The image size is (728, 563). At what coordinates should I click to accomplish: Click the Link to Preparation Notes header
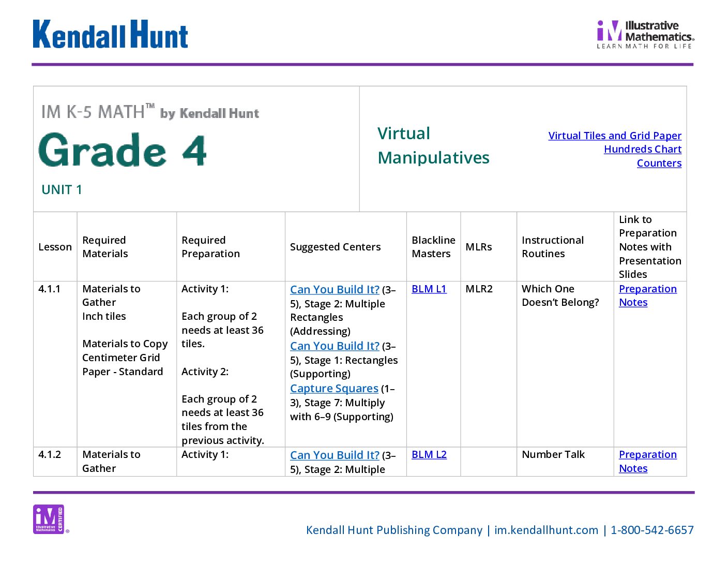coord(650,247)
